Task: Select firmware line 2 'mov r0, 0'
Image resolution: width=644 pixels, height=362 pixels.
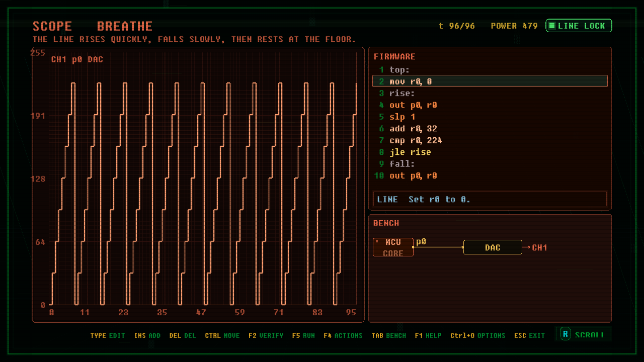Action: [490, 81]
